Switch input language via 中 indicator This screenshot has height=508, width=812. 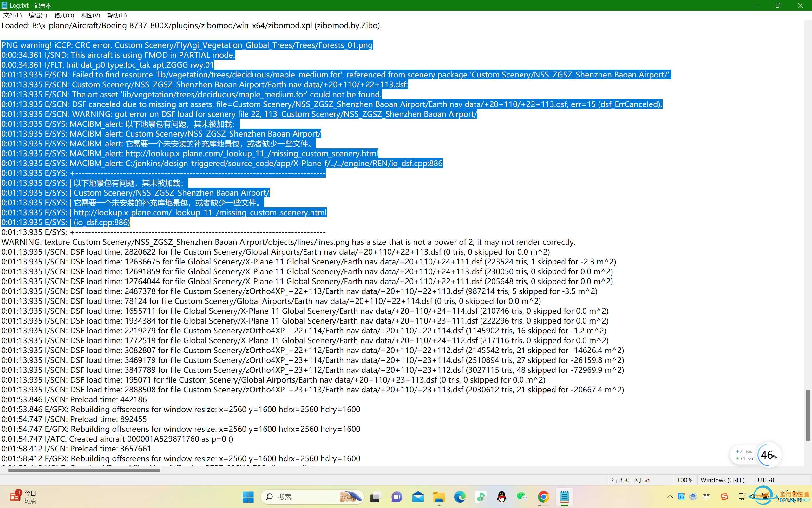click(706, 497)
